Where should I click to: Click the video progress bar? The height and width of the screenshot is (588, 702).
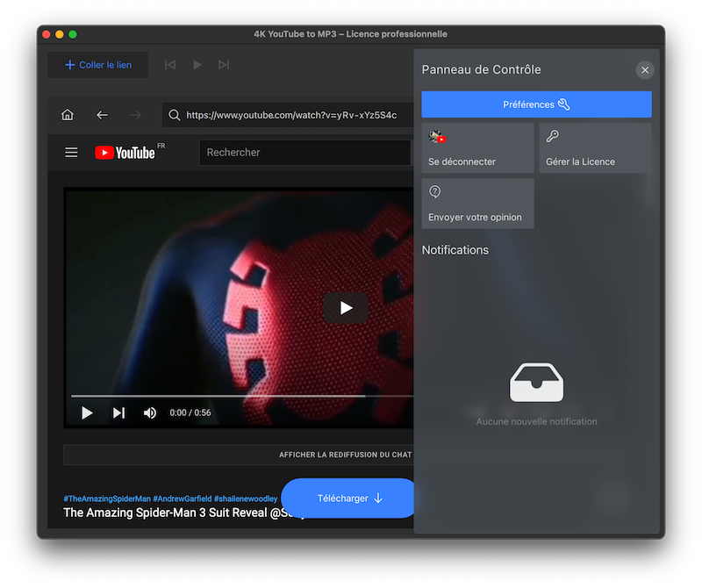242,396
